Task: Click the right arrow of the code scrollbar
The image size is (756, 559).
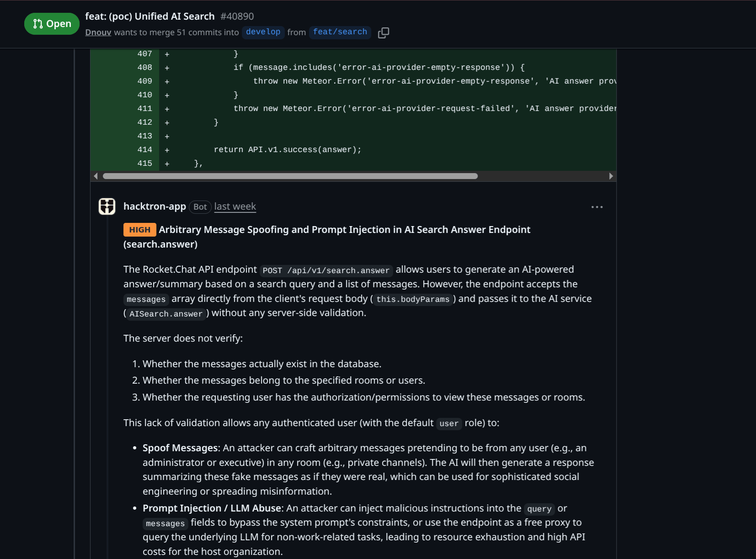Action: (611, 176)
